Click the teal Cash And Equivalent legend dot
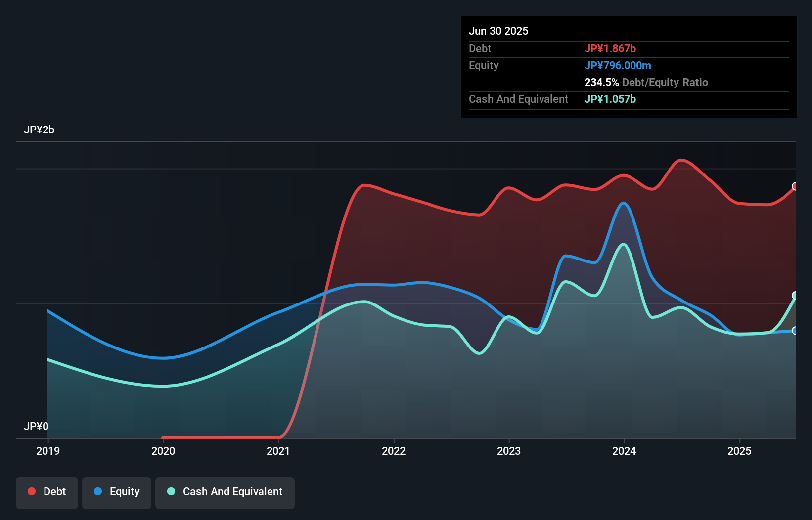This screenshot has height=520, width=812. tap(171, 491)
